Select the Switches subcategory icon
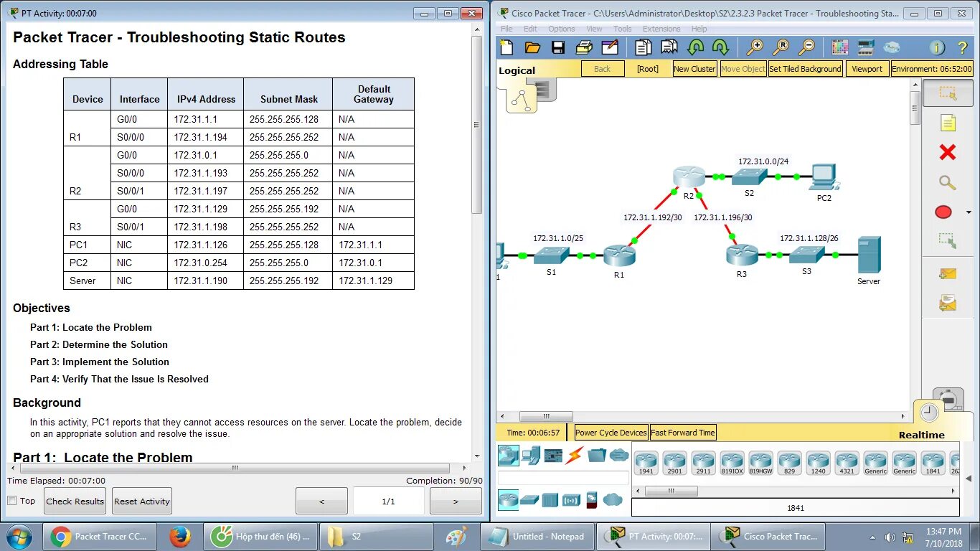Viewport: 980px width, 551px height. point(529,499)
